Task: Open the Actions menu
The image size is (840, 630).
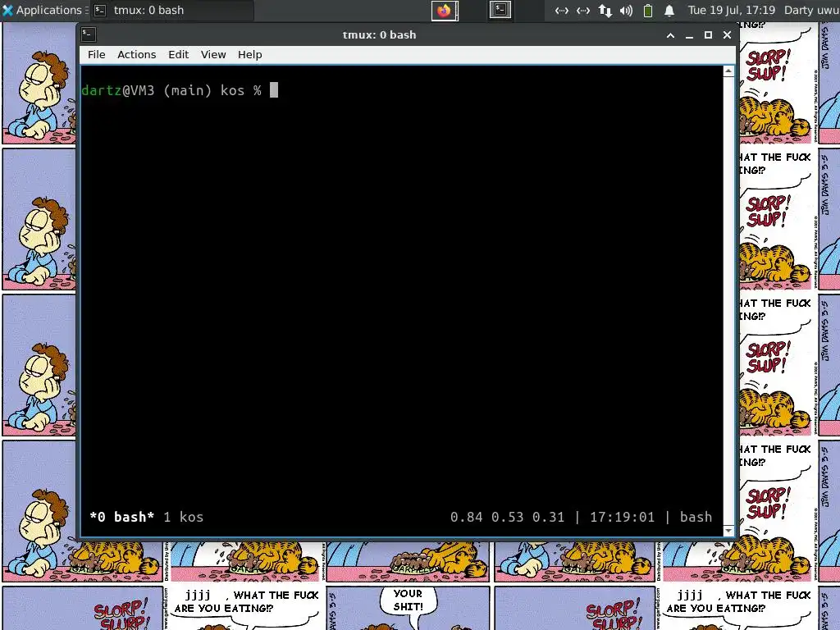Action: click(137, 55)
